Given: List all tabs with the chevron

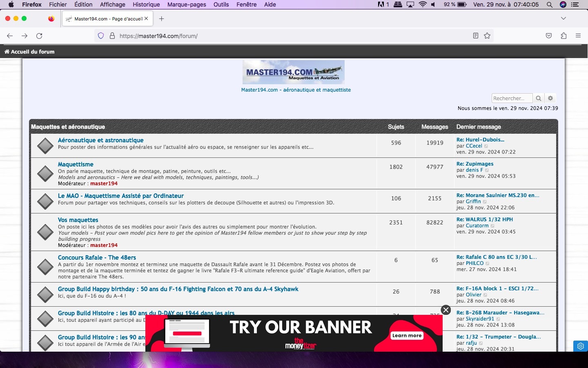Looking at the screenshot, I should coord(563,19).
